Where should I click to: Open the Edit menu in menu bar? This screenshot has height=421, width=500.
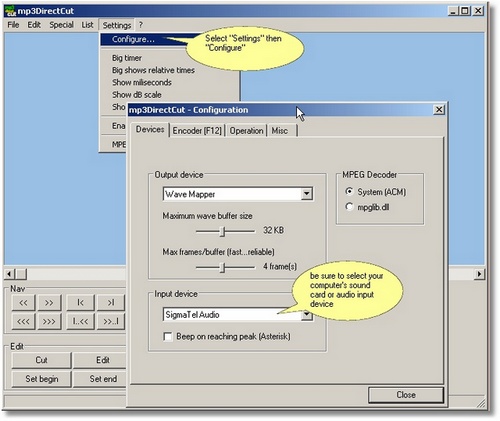click(34, 25)
